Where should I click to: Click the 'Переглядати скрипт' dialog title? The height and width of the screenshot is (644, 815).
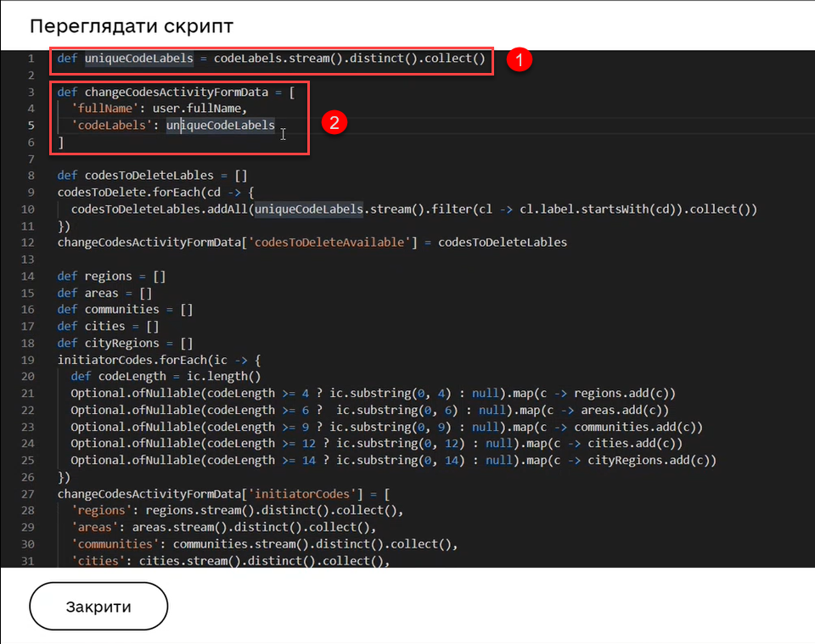(x=132, y=26)
